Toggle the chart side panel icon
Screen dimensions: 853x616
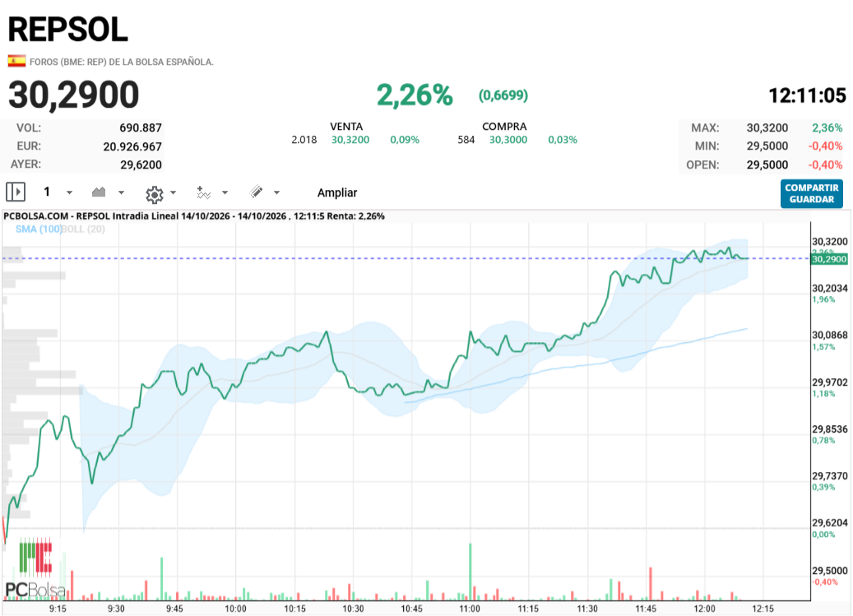(x=16, y=192)
